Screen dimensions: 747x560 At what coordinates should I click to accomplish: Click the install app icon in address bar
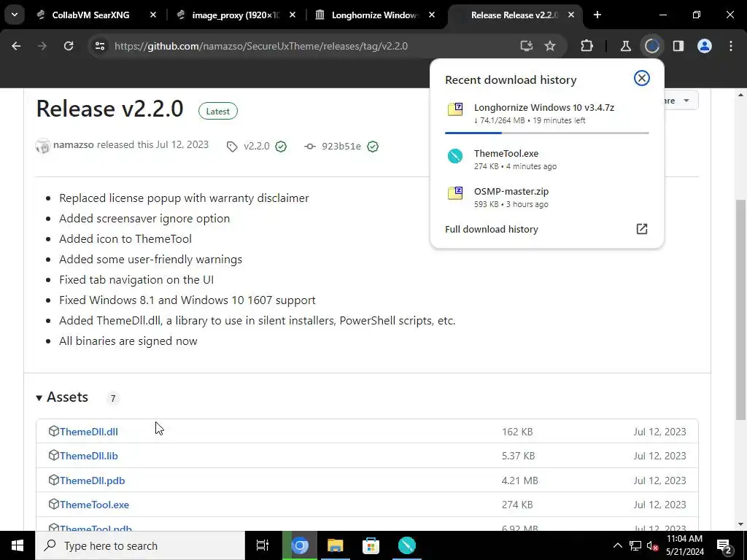coord(527,46)
